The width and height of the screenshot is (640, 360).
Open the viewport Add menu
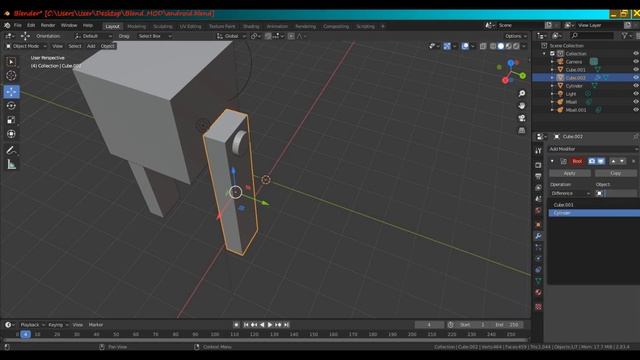point(91,46)
